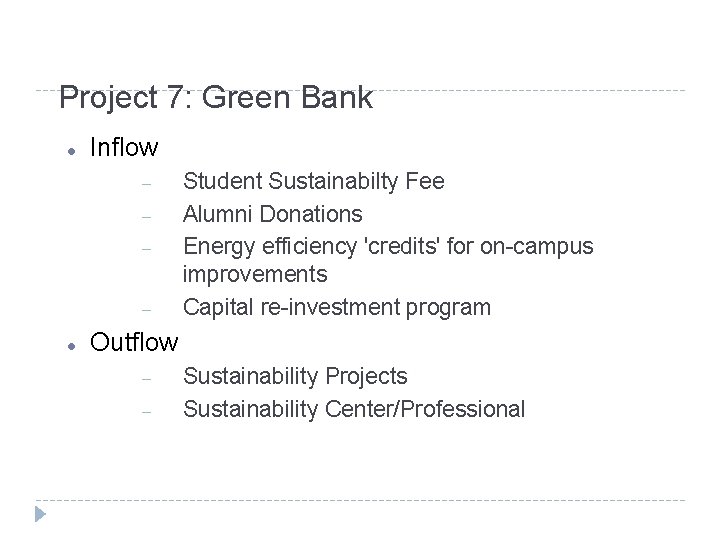720x540 pixels.
Task: Click the Capital re-investment program text
Action: click(336, 307)
